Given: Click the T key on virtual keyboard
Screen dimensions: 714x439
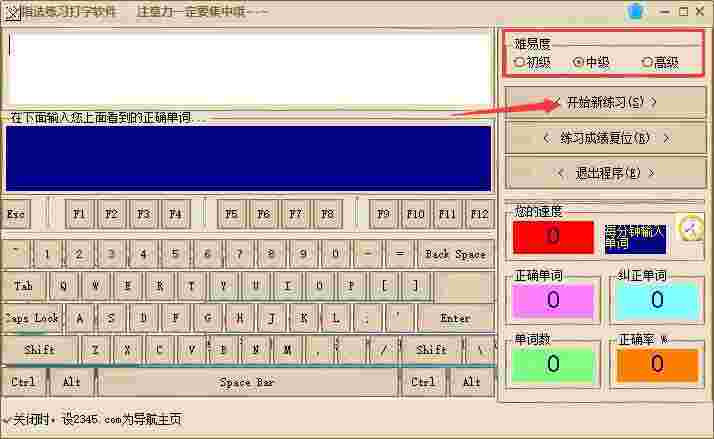Looking at the screenshot, I should (x=191, y=286).
